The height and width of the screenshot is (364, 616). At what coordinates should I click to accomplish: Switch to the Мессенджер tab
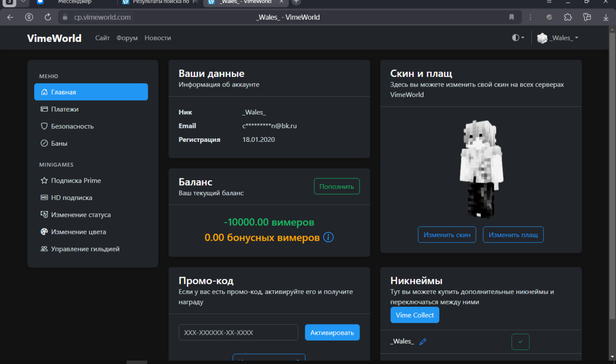pos(74,2)
